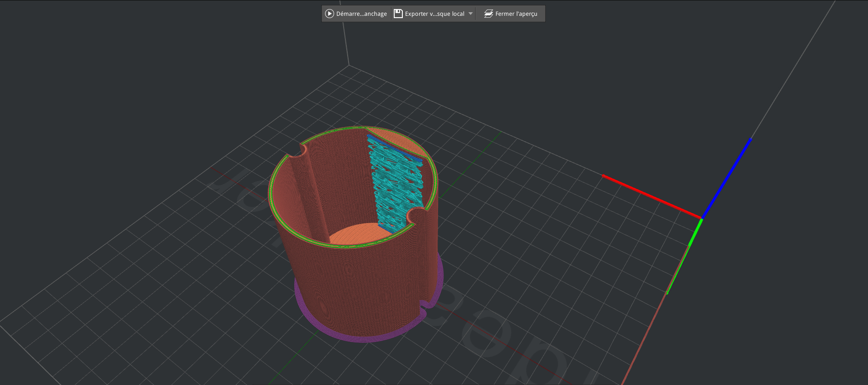This screenshot has width=868, height=385.
Task: Export via the Exporter v...sque local button
Action: pyautogui.click(x=429, y=14)
